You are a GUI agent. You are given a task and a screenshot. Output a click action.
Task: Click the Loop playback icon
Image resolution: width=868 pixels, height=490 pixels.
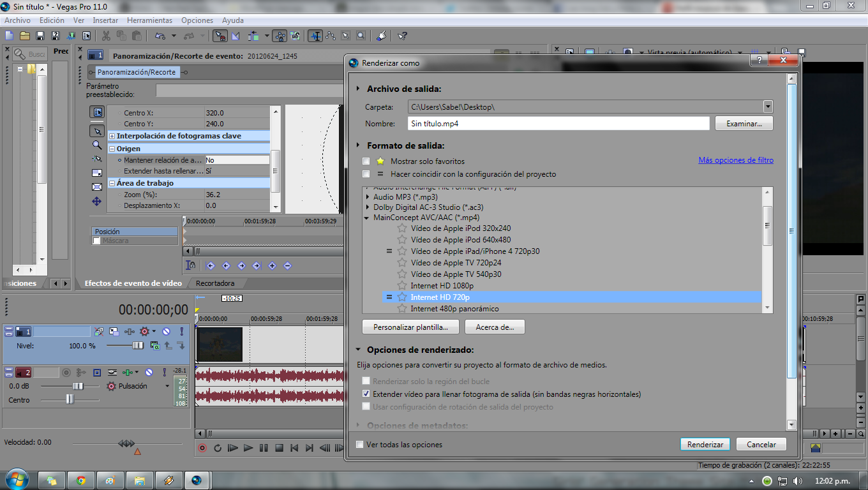(x=218, y=448)
